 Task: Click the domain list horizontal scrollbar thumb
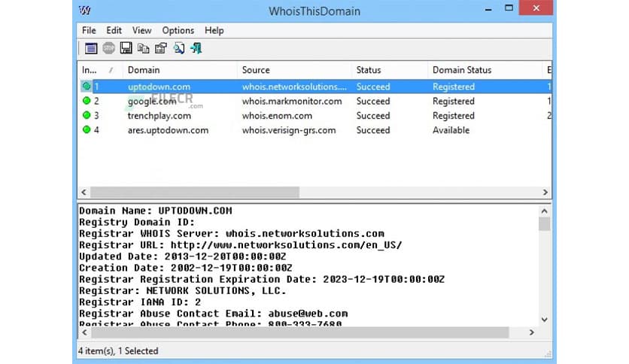[195, 192]
